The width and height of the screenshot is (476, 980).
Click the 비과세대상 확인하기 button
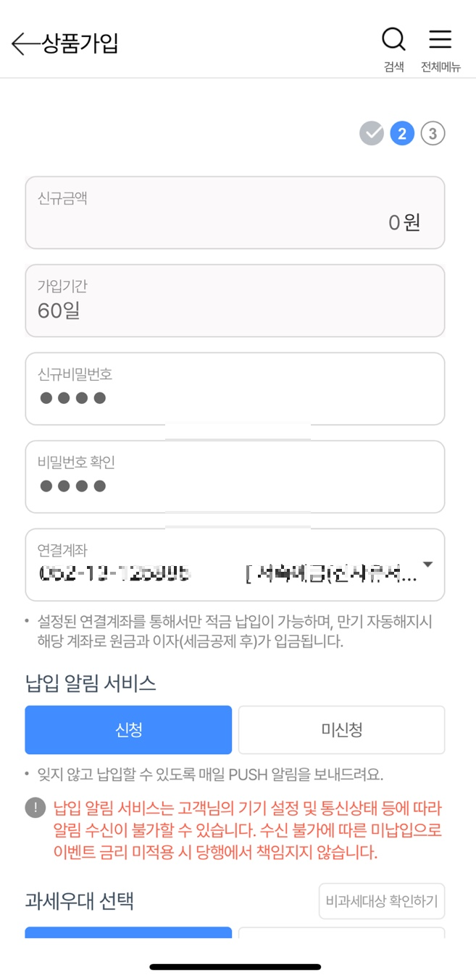[382, 901]
